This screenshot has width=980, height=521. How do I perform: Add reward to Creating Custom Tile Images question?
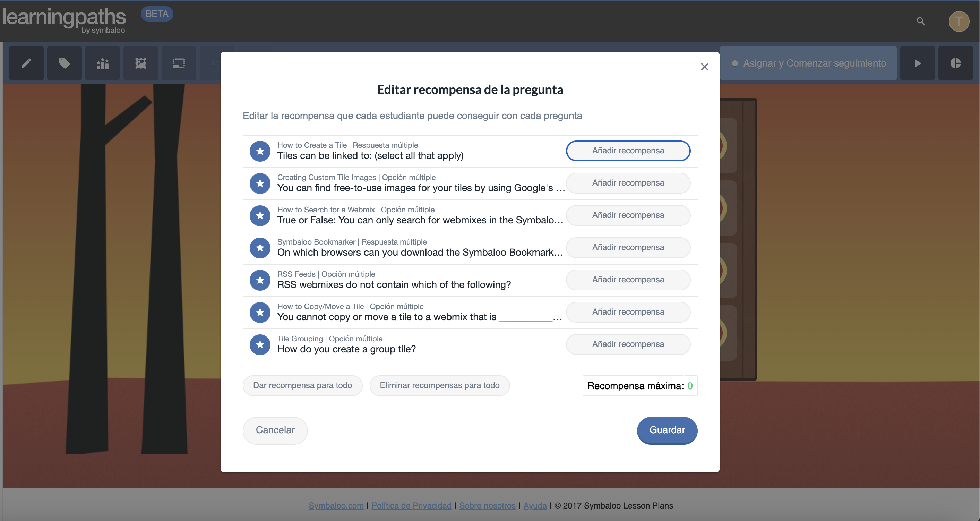pos(628,183)
